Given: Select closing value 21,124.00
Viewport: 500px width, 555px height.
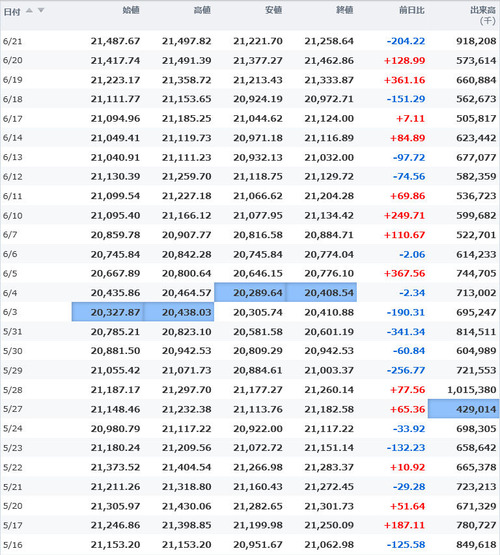Looking at the screenshot, I should point(329,119).
